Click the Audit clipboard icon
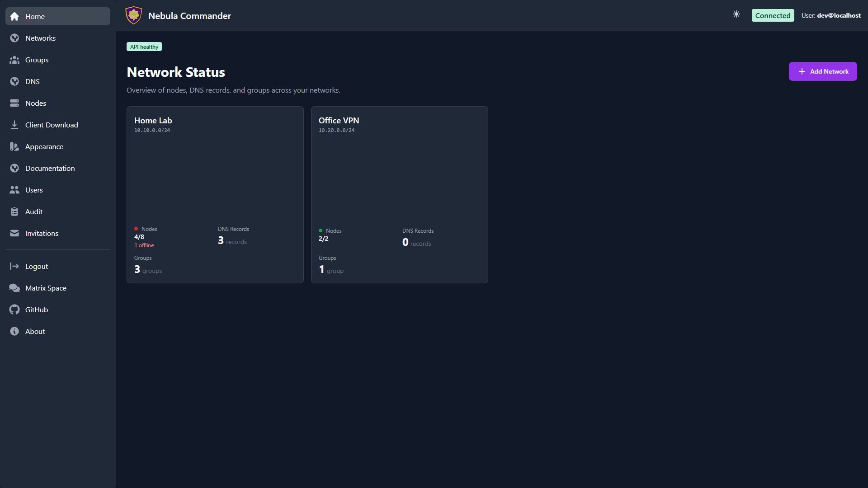Screen dimensions: 868x488 click(x=14, y=211)
